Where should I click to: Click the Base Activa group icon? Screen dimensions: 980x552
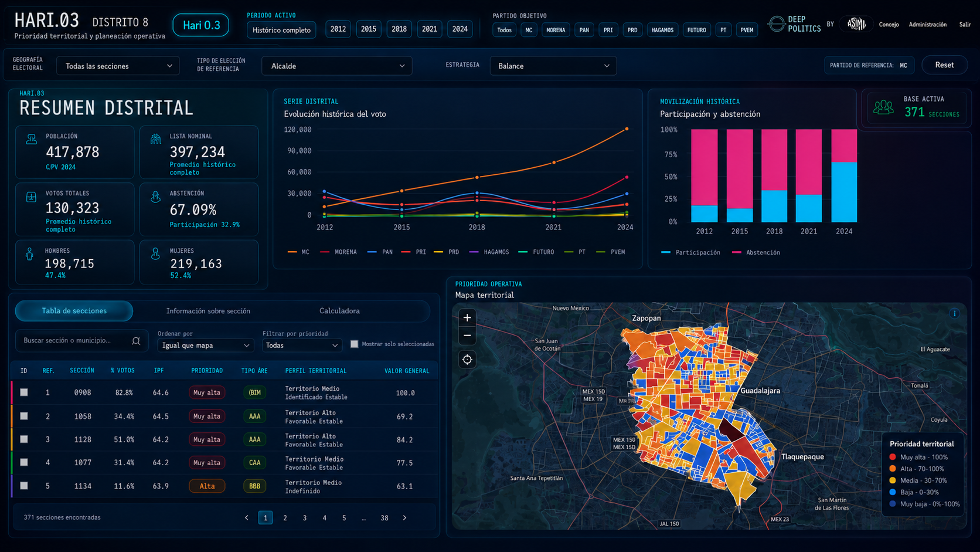(x=883, y=107)
